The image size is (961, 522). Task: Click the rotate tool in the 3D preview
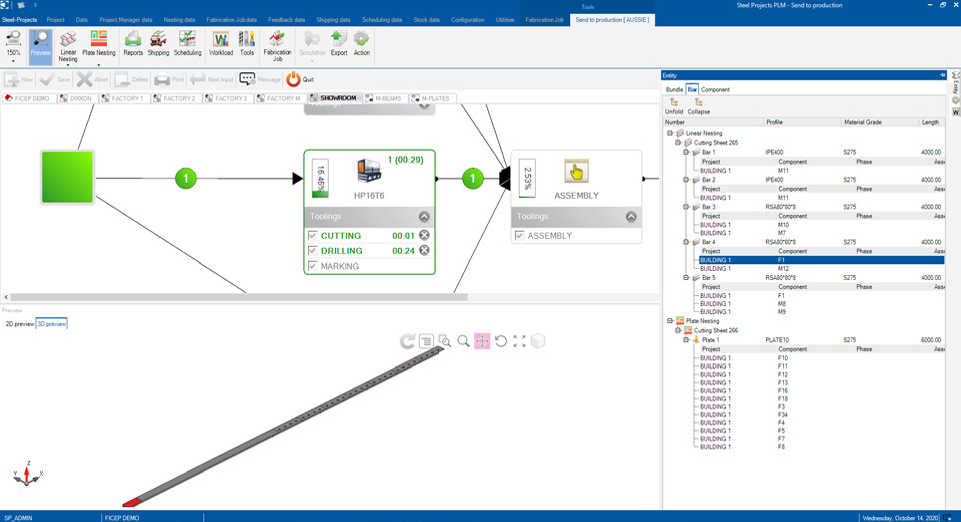(x=501, y=341)
